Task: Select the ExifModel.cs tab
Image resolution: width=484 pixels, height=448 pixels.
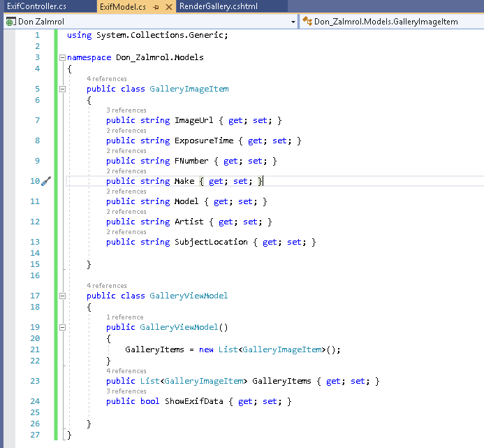Action: tap(123, 6)
